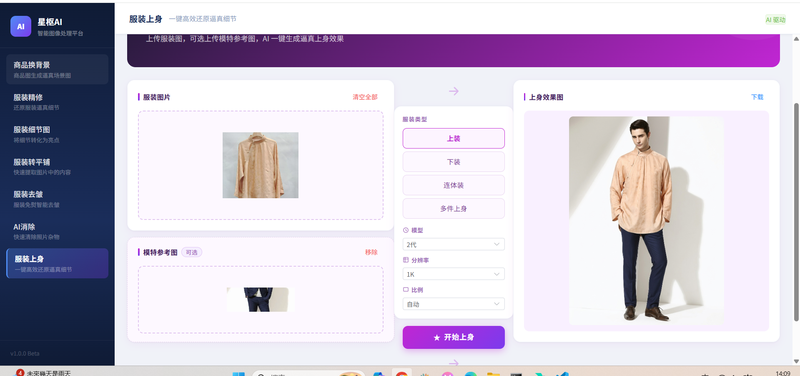The height and width of the screenshot is (376, 800).
Task: Click the rectangle icon beside 比例
Action: tap(406, 289)
